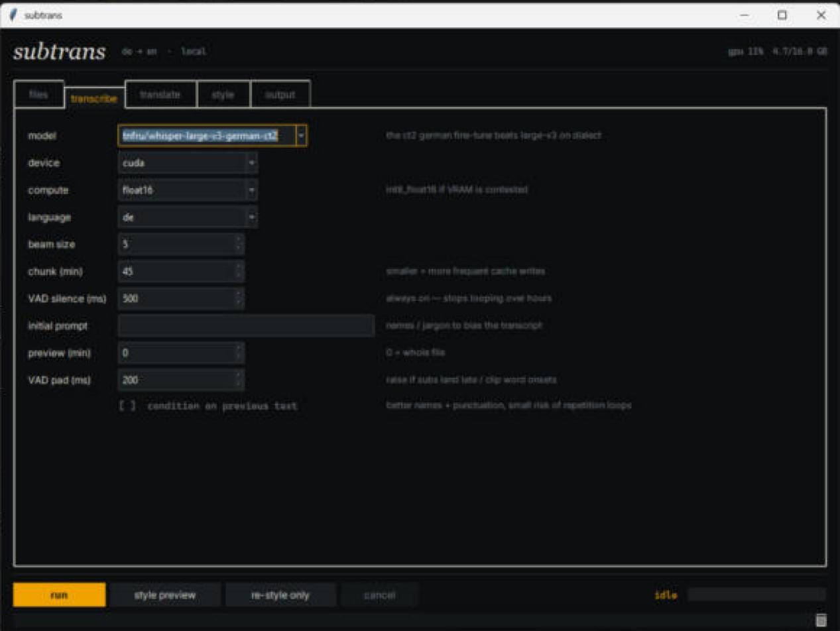The image size is (840, 631).
Task: Click VAD silence spinbox arrows
Action: [x=239, y=298]
